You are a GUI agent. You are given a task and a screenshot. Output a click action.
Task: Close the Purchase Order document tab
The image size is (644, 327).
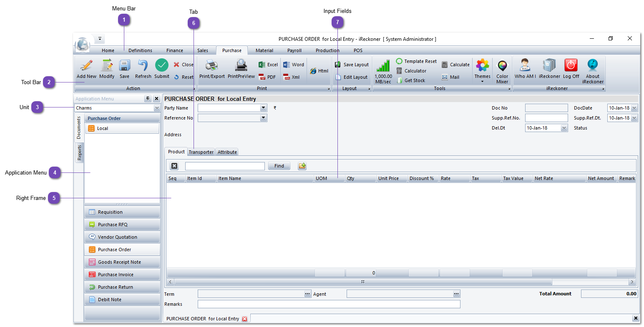(245, 319)
